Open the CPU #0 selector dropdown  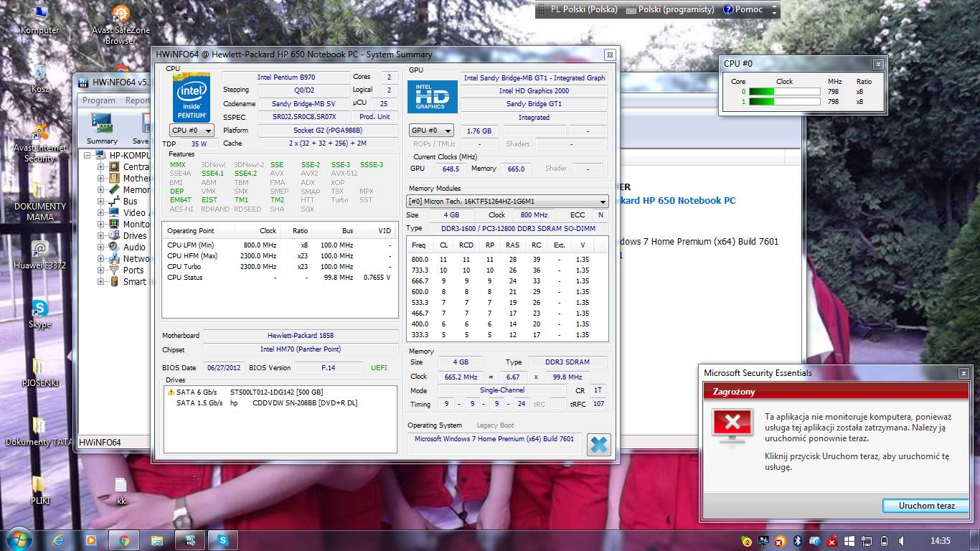pyautogui.click(x=192, y=130)
